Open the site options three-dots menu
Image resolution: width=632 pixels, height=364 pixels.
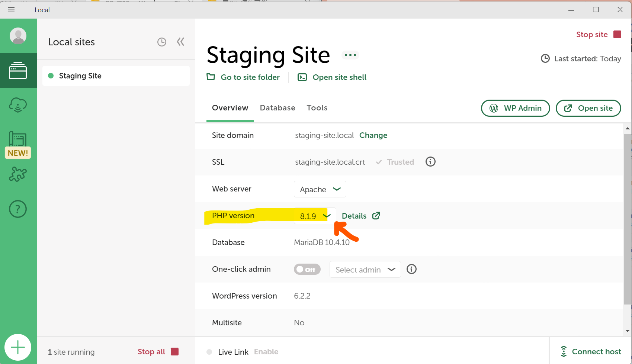350,55
